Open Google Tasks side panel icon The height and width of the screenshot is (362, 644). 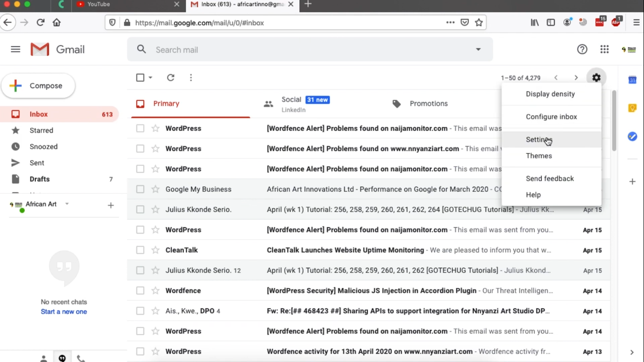(x=632, y=136)
